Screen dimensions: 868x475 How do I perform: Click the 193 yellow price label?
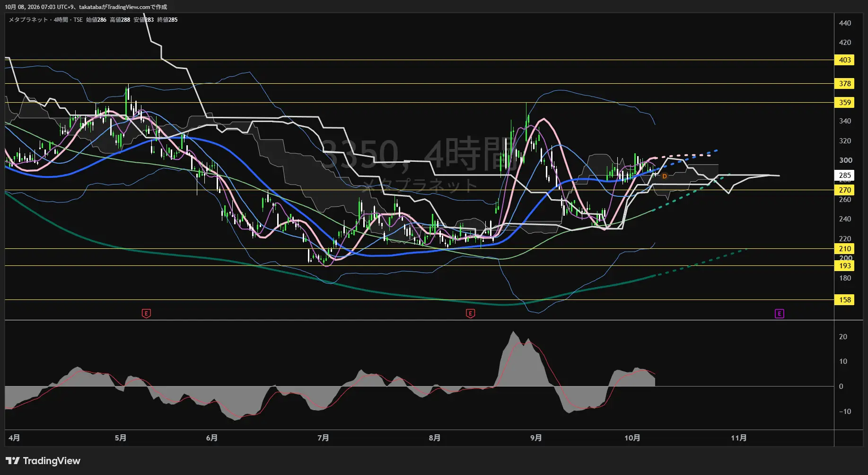(845, 266)
